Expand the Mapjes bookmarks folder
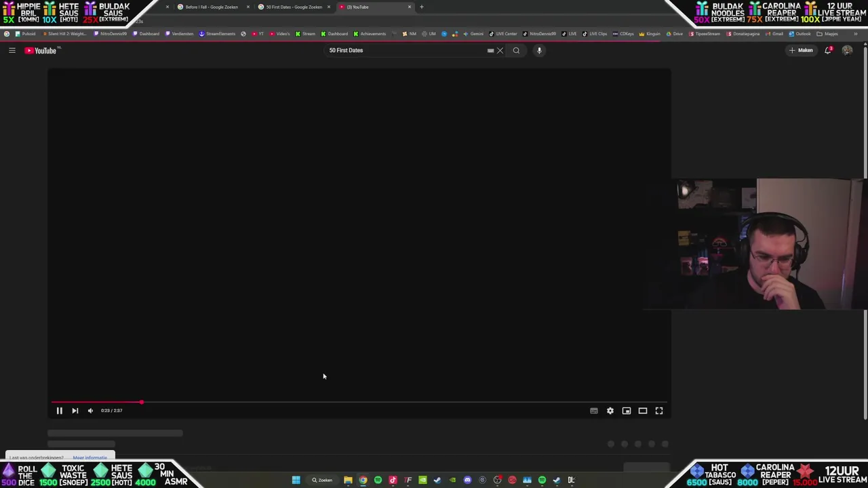868x488 pixels. tap(827, 33)
